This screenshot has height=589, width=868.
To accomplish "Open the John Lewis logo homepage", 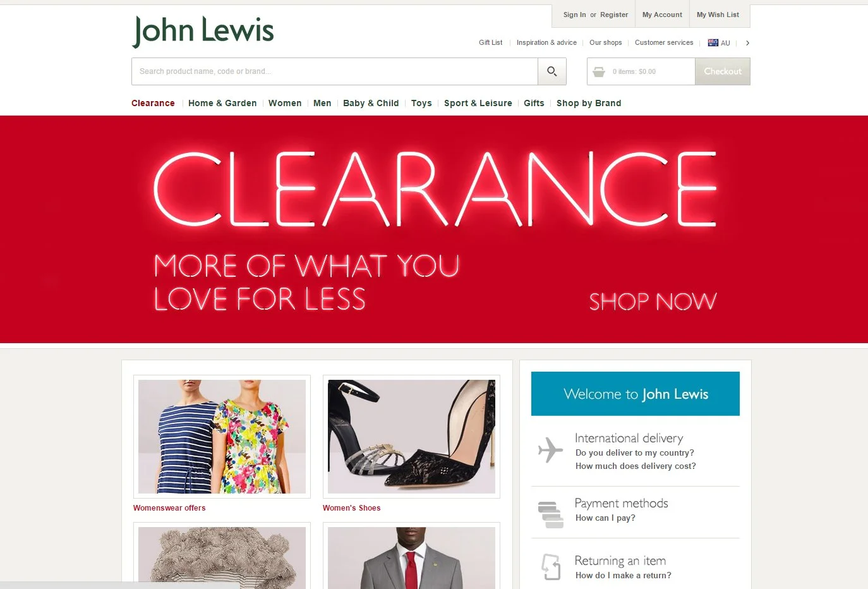I will coord(203,31).
